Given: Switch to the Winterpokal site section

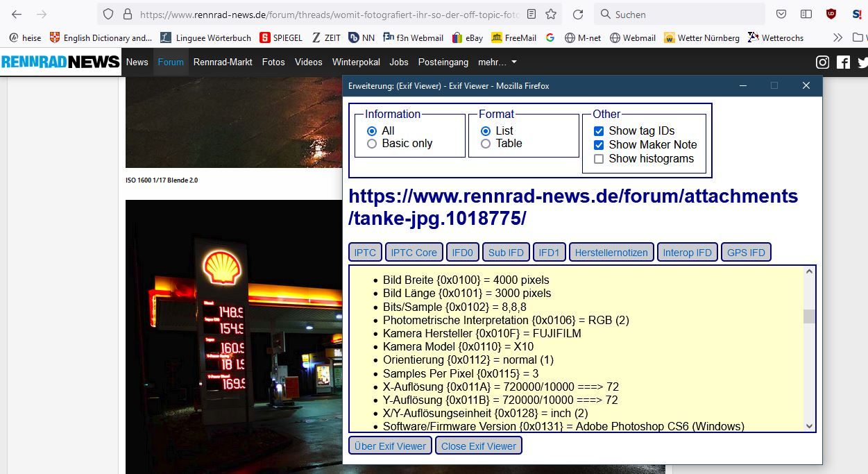Looking at the screenshot, I should click(356, 62).
